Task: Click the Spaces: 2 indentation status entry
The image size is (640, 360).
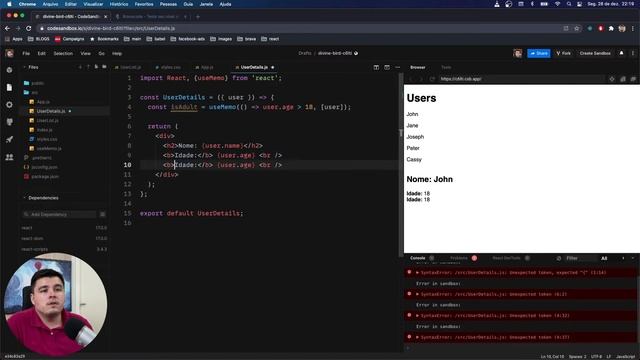Action: click(x=577, y=357)
